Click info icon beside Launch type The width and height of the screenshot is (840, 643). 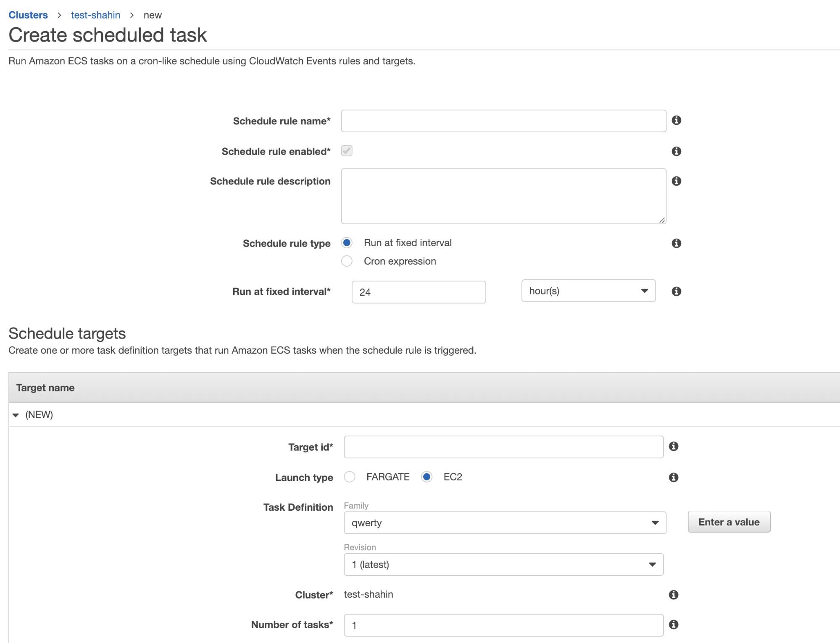pos(674,478)
